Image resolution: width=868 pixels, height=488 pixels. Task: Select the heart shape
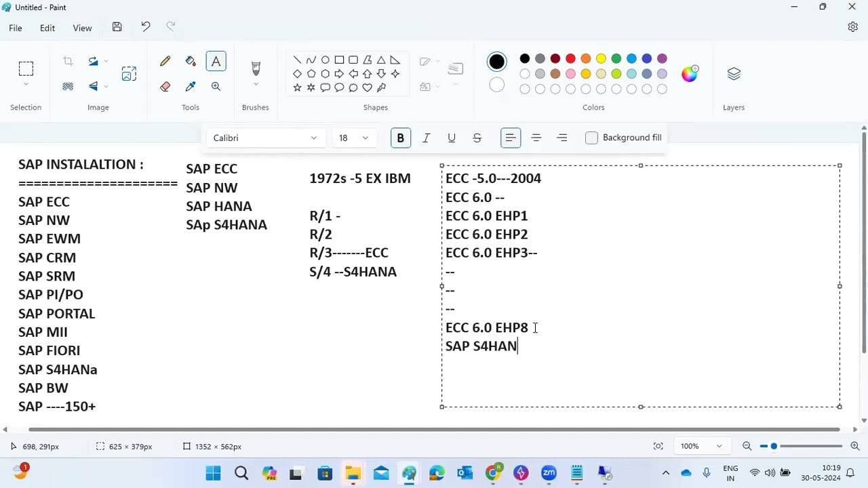[368, 88]
